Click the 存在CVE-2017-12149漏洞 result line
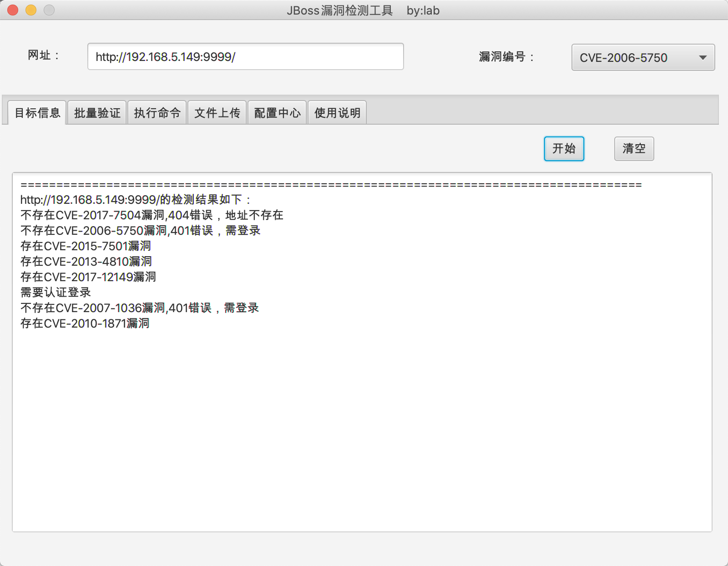This screenshot has height=566, width=728. point(88,277)
